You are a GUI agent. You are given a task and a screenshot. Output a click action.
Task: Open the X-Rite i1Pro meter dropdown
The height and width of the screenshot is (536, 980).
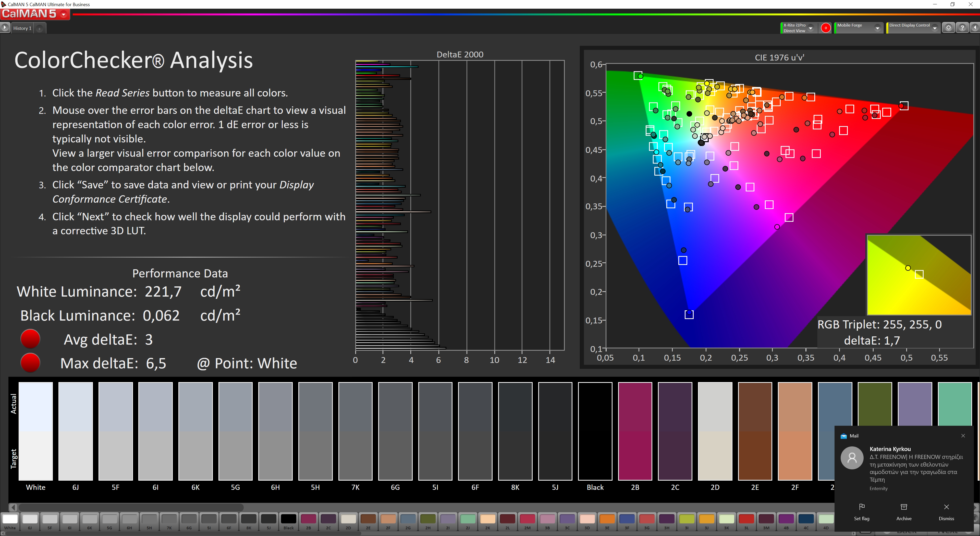[x=810, y=28]
